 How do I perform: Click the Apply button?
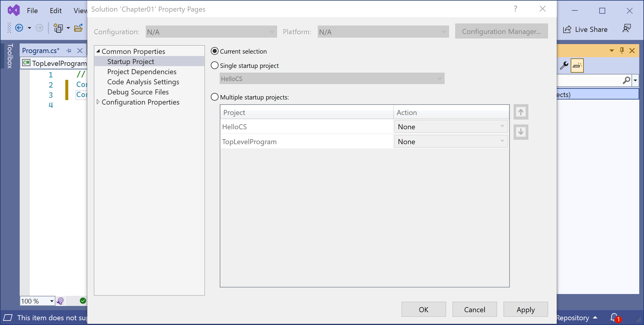525,310
